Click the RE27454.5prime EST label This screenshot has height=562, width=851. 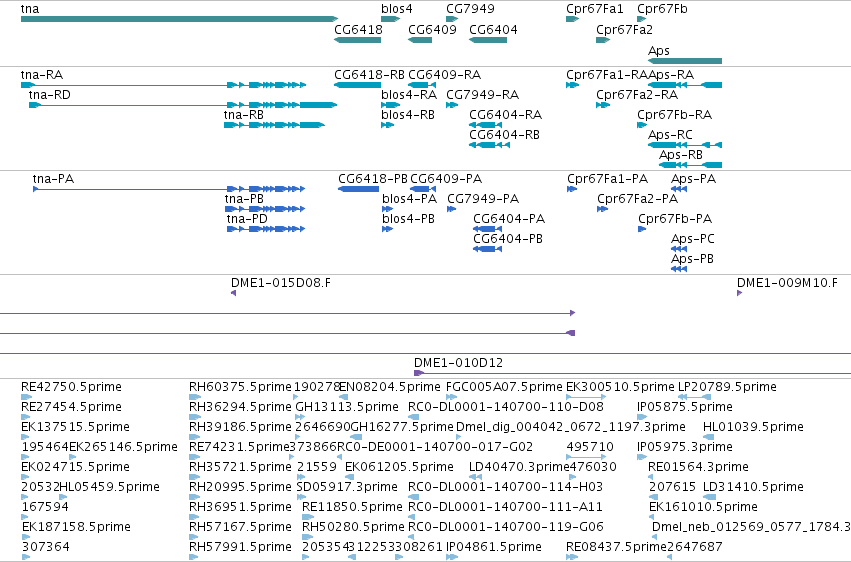(71, 407)
